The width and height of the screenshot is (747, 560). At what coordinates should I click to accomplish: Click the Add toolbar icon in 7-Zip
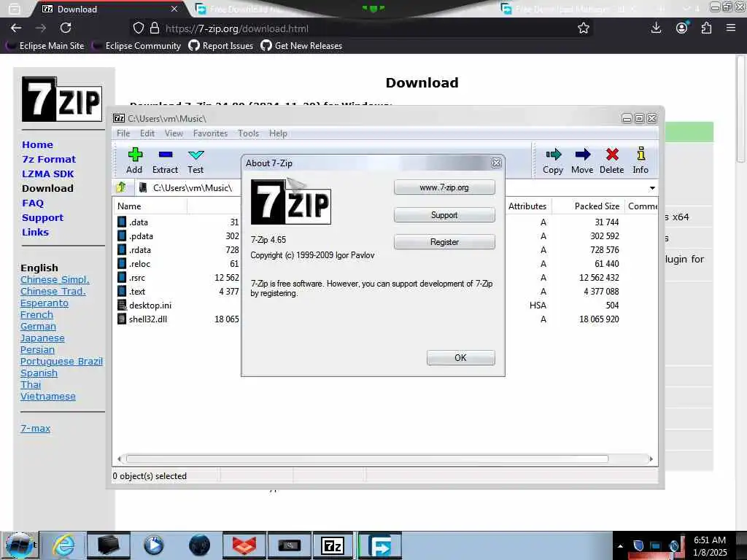pyautogui.click(x=135, y=155)
